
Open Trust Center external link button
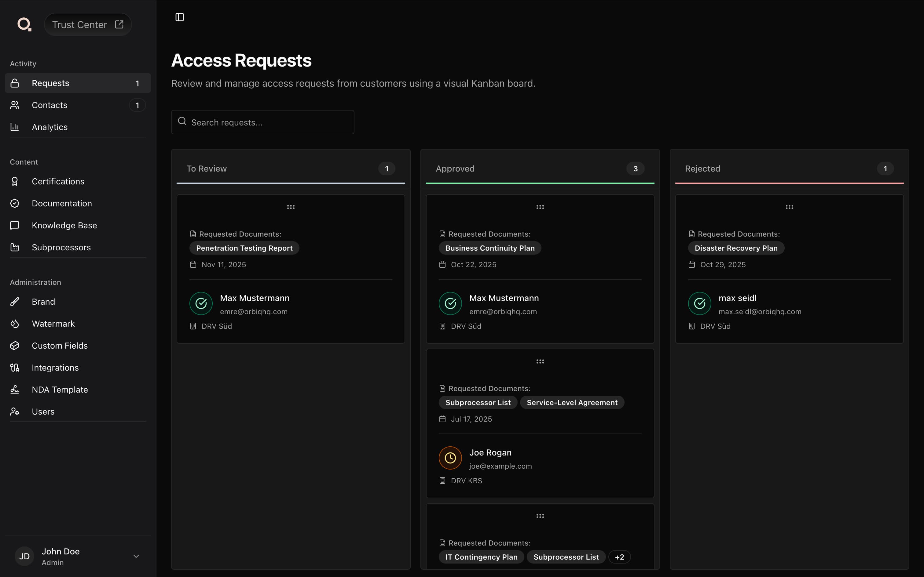[x=88, y=25]
